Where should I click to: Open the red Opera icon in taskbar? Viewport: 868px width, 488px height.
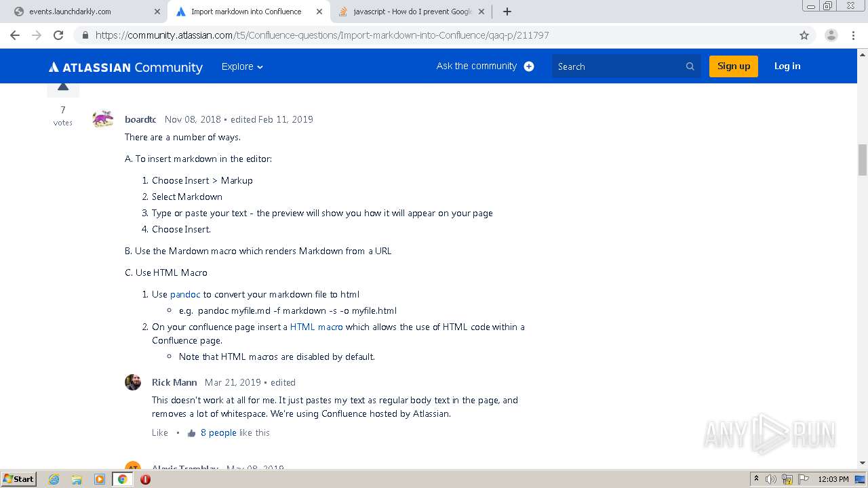point(145,479)
